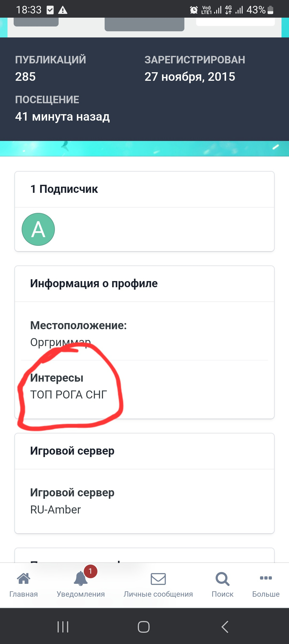This screenshot has width=289, height=644.
Task: Tap the ТОП РОГА СНГ interests text
Action: 69,394
